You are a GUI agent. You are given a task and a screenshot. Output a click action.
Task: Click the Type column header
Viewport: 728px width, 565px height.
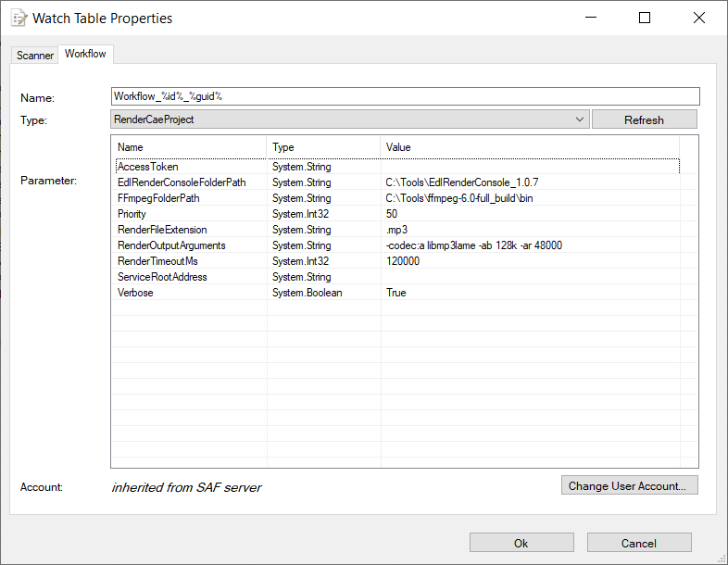point(323,147)
